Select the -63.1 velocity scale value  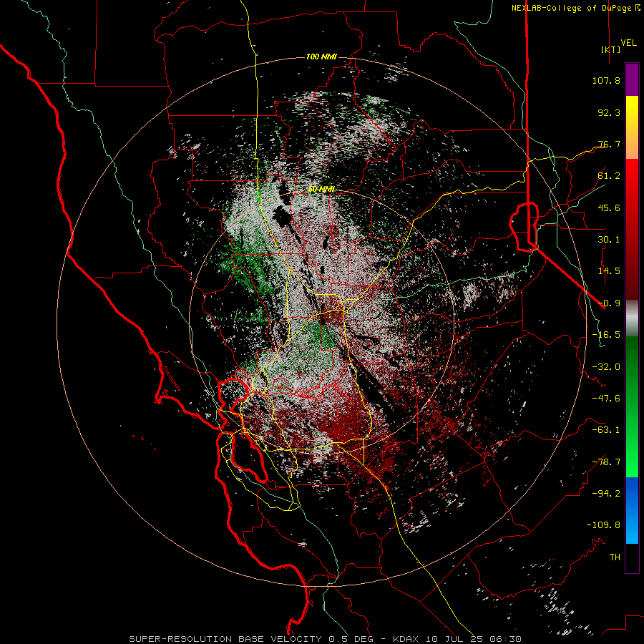[606, 430]
